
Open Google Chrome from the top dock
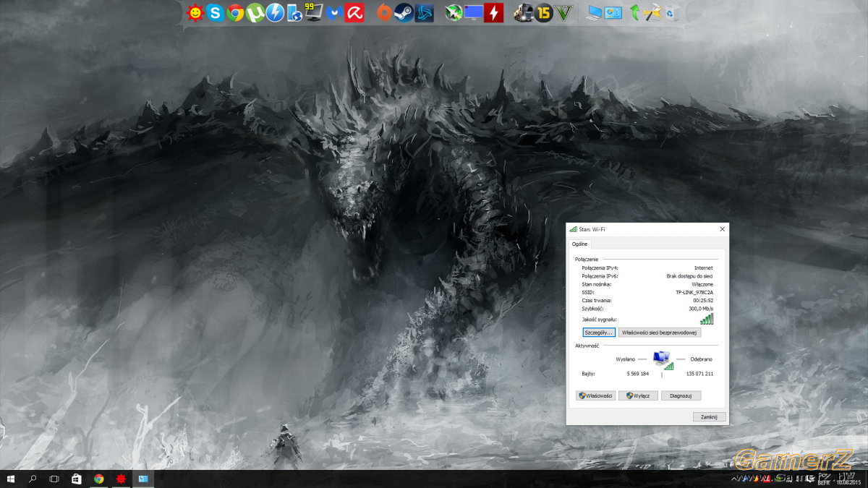(235, 12)
